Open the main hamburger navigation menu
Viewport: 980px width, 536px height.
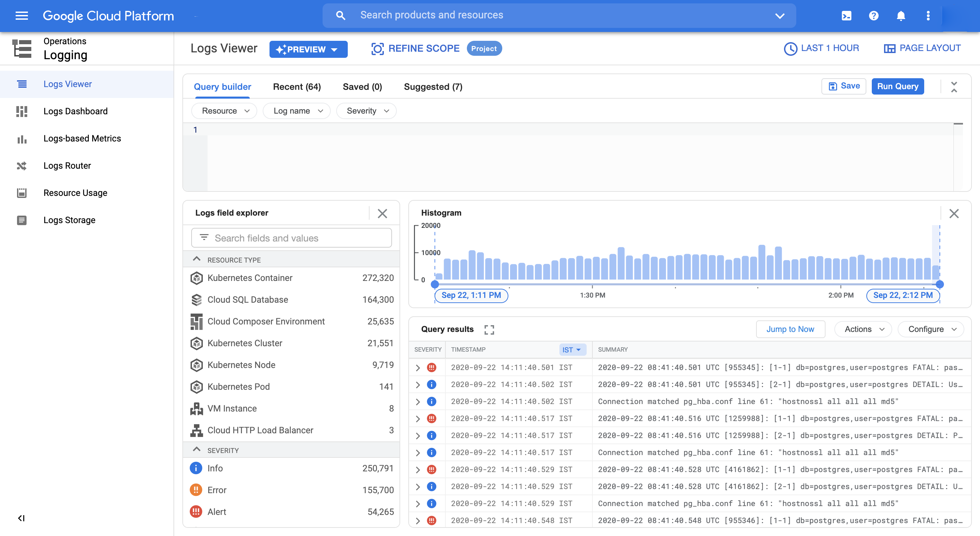(22, 16)
